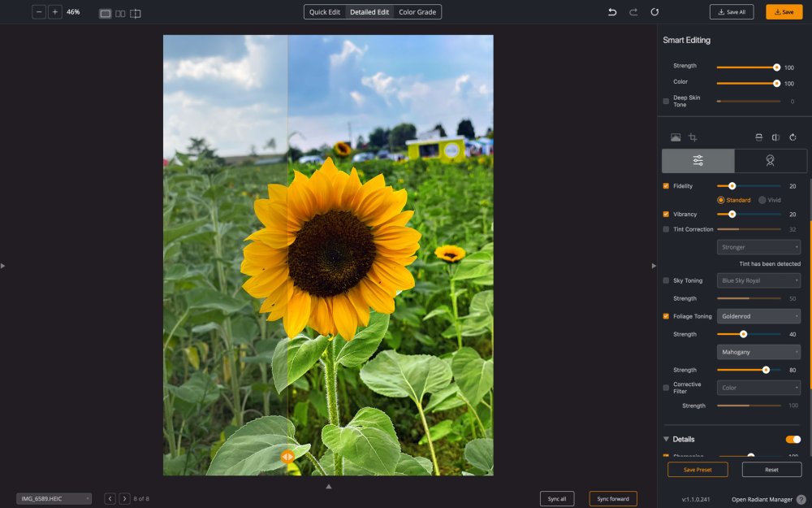Switch to Color Grade tab
812x508 pixels.
tap(417, 12)
